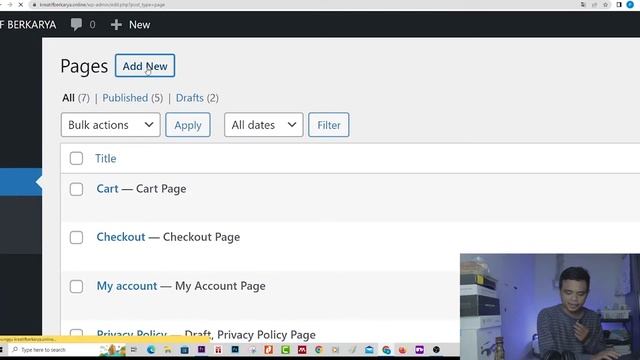Viewport: 640px width, 360px height.
Task: Open the Mail app from the taskbar
Action: point(369,350)
